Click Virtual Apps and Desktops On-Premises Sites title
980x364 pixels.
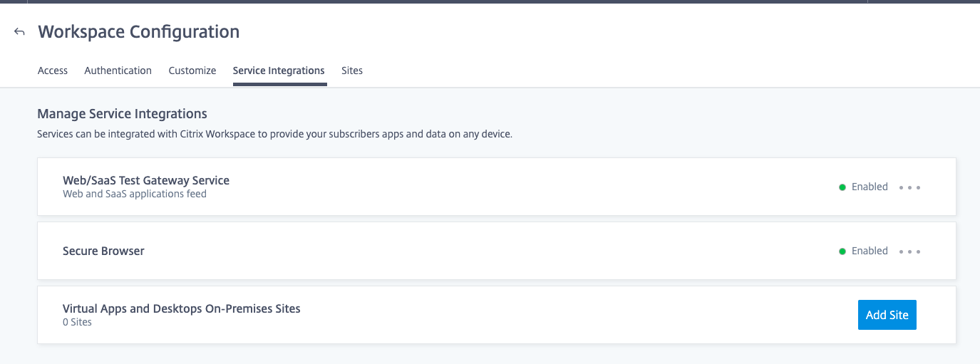tap(182, 308)
